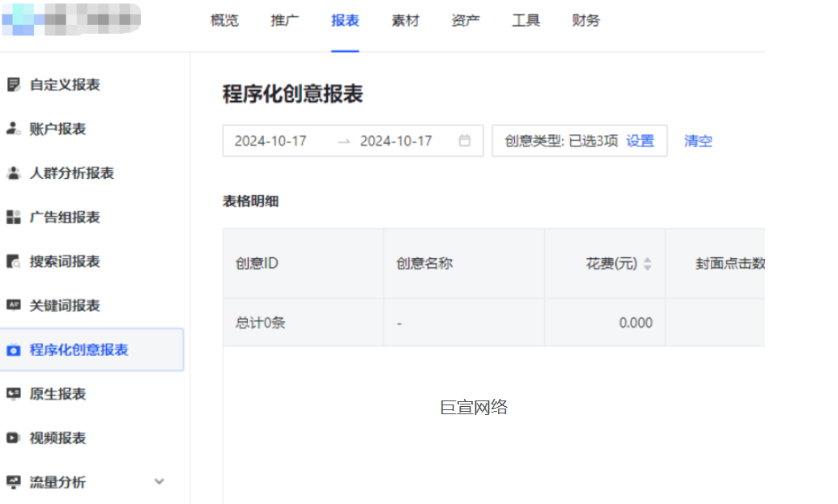Switch to the 素材 tab
This screenshot has height=504, width=838.
click(405, 20)
